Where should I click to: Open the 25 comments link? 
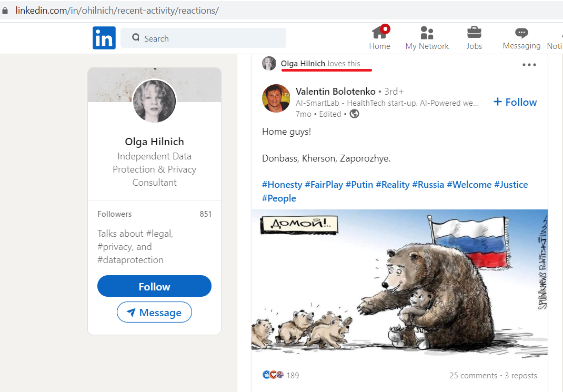pos(473,376)
